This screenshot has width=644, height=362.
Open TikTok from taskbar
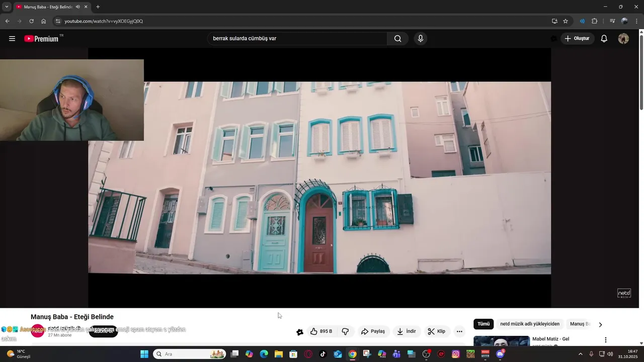pyautogui.click(x=323, y=354)
